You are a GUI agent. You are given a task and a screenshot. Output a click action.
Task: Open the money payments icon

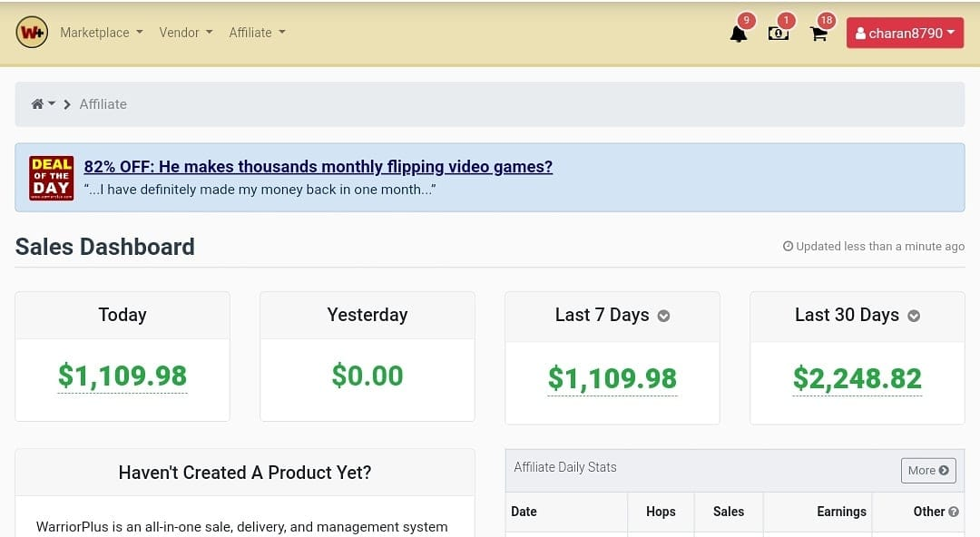(779, 34)
